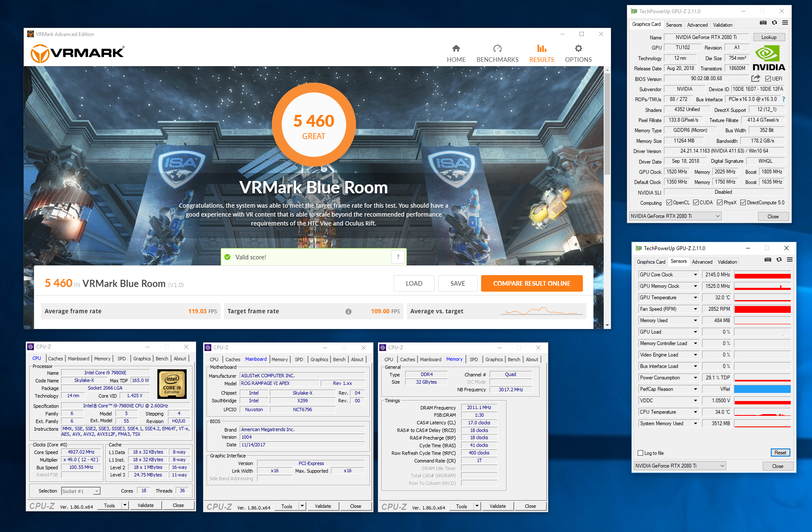This screenshot has width=812, height=532.
Task: Enable Log to file in GPU-Z Sensors
Action: pos(641,453)
